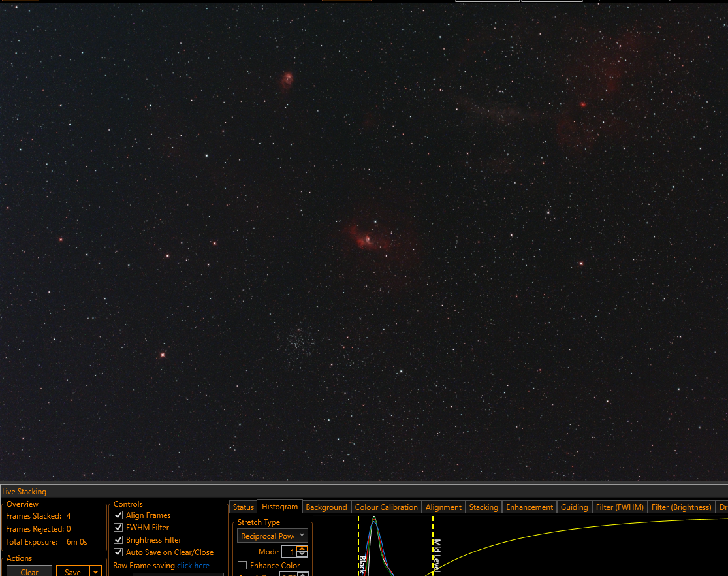The image size is (728, 576).
Task: Open the Stacking tab
Action: [x=483, y=507]
